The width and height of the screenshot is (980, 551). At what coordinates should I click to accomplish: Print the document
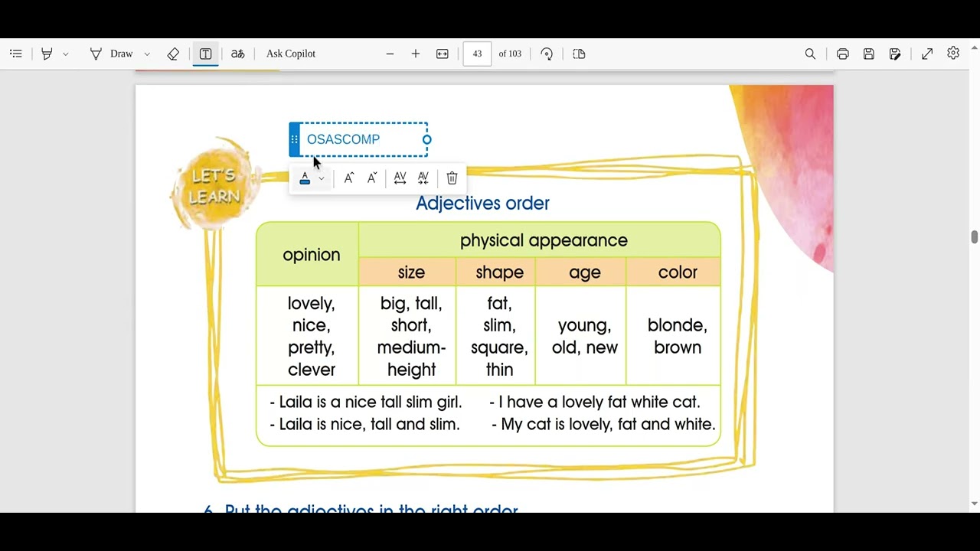click(842, 54)
